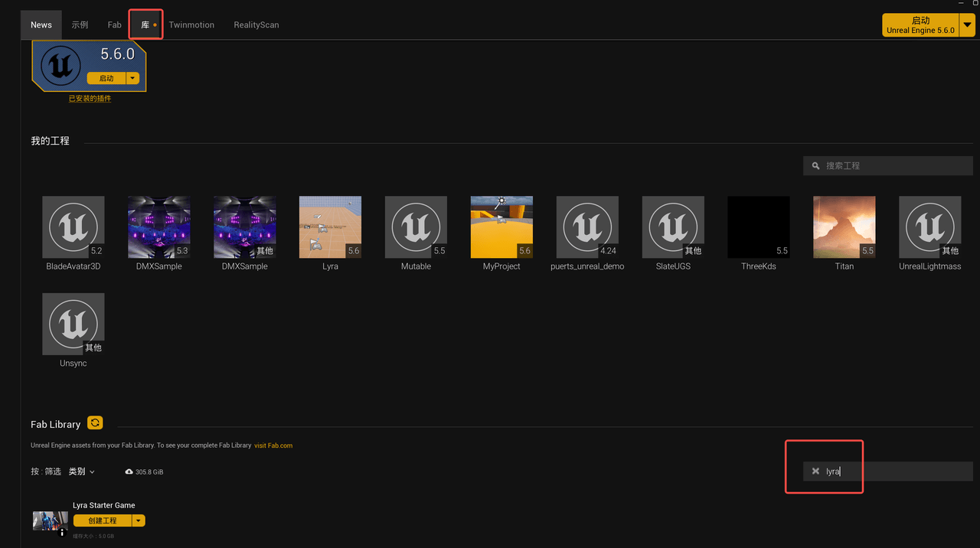Viewport: 980px width, 548px height.
Task: Expand the top-right launch engine dropdown arrow
Action: pyautogui.click(x=967, y=25)
